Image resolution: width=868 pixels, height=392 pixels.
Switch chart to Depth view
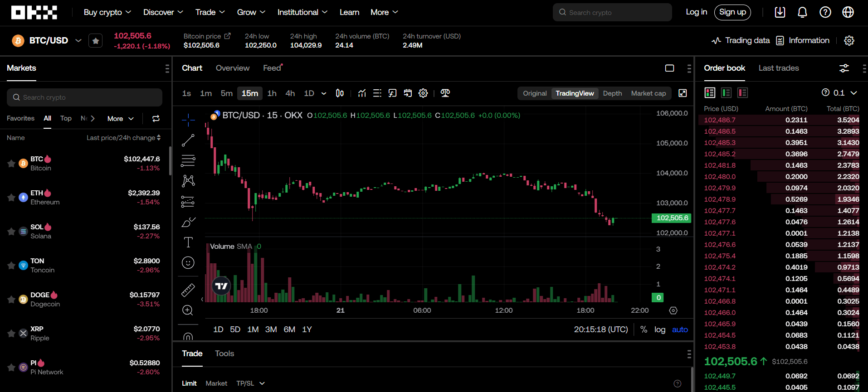point(612,93)
